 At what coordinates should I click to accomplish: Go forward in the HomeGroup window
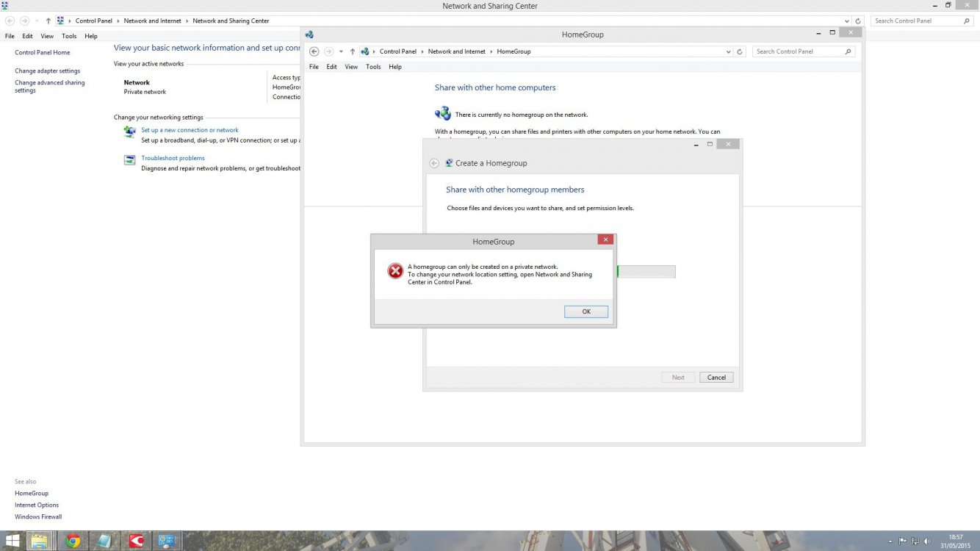click(x=328, y=51)
